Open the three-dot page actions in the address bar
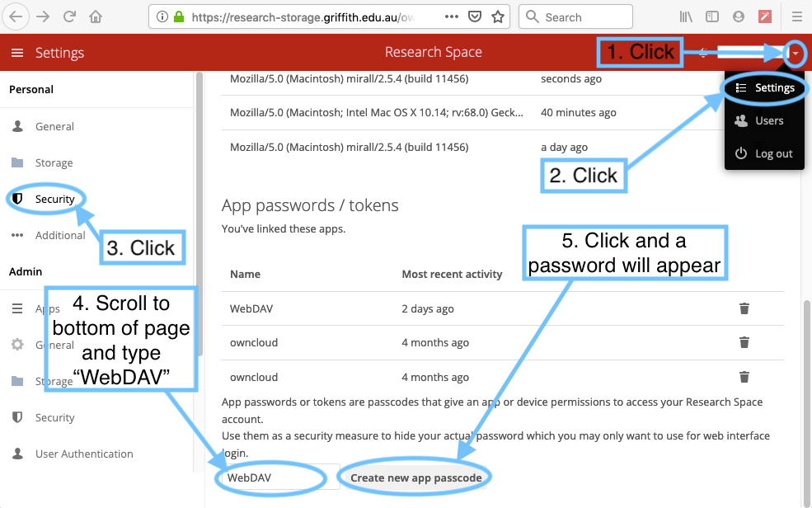 coord(452,16)
